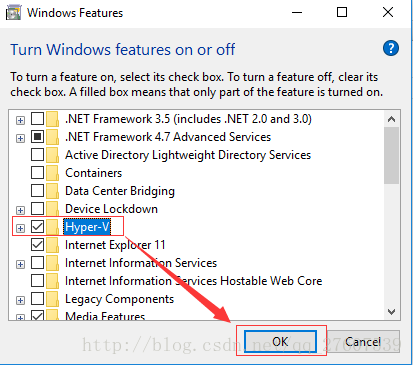Click the Legacy Components folder icon
This screenshot has width=413, height=365.
pyautogui.click(x=52, y=299)
